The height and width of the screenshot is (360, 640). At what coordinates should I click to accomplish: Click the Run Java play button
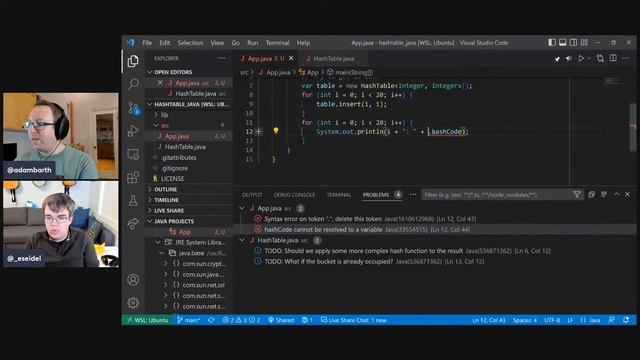pyautogui.click(x=581, y=58)
